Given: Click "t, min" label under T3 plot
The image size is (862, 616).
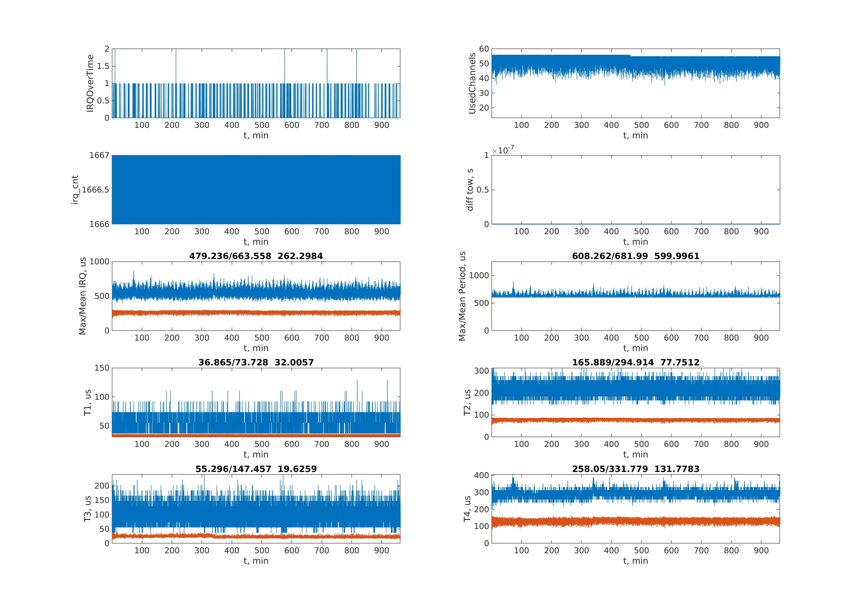Looking at the screenshot, I should [x=256, y=561].
